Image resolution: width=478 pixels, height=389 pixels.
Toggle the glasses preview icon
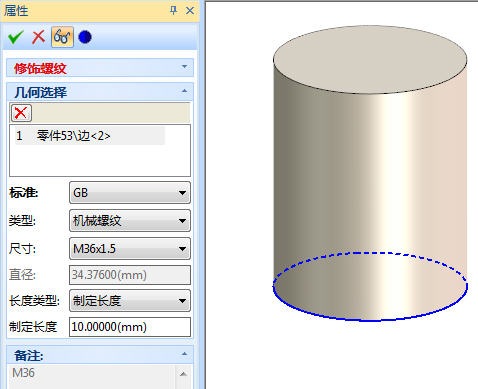click(62, 37)
